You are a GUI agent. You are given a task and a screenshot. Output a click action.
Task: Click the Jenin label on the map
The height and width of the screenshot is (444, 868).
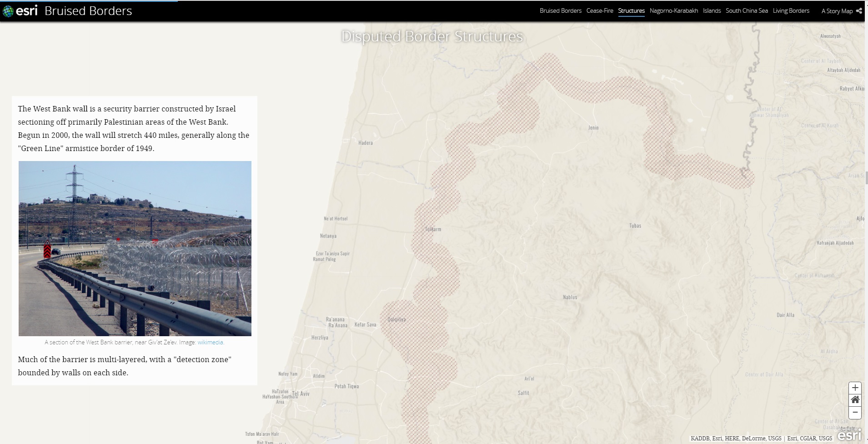[x=593, y=128]
